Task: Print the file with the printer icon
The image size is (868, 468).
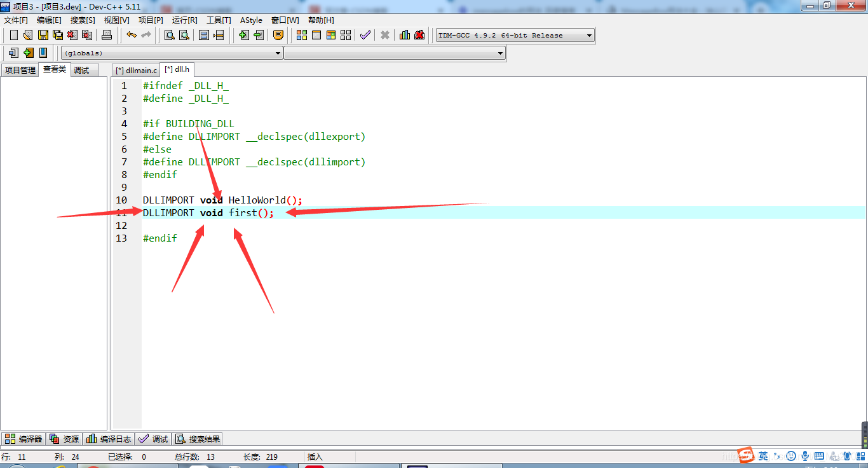Action: (107, 35)
